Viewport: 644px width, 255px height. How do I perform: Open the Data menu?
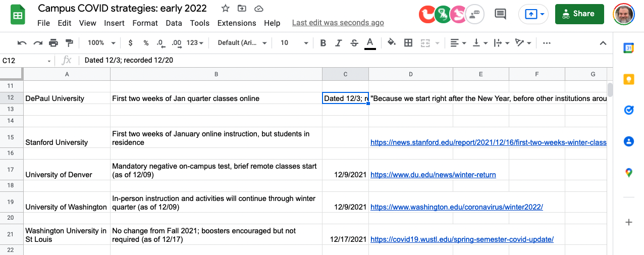click(174, 23)
